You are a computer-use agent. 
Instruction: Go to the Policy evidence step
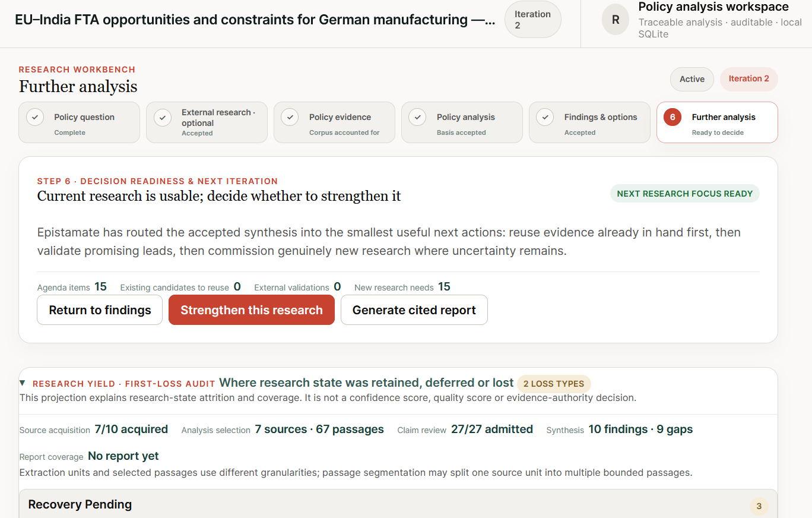(334, 122)
